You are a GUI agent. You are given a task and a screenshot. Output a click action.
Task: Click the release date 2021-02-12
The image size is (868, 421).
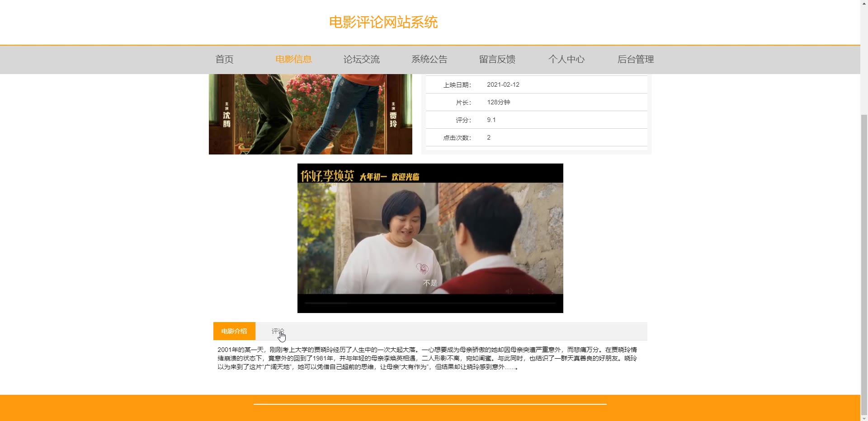coord(503,84)
